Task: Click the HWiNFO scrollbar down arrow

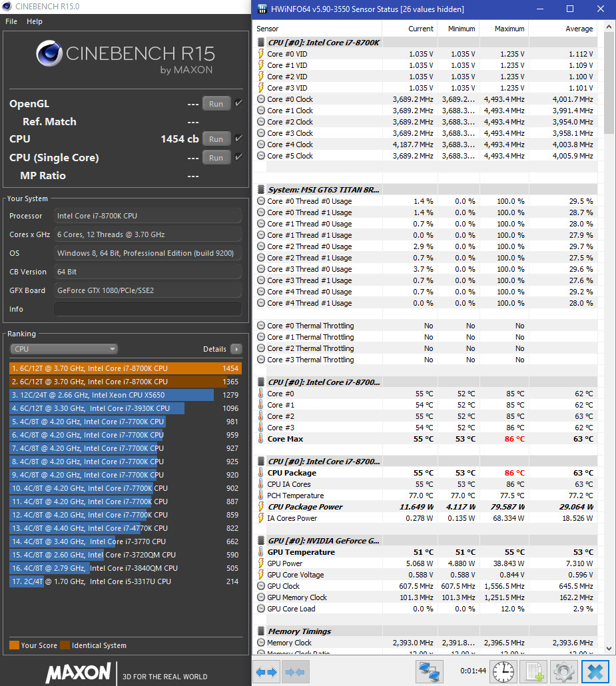Action: [609, 649]
